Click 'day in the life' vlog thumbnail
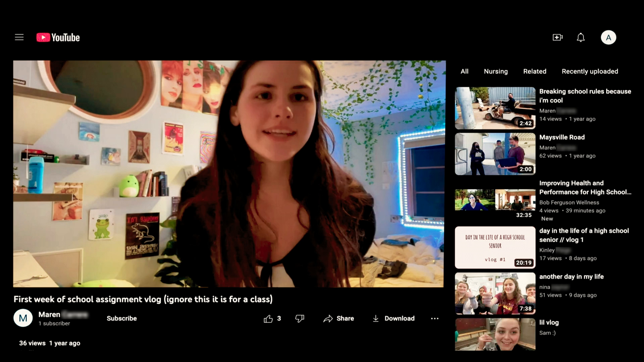Viewport: 644px width, 362px height. (x=495, y=247)
